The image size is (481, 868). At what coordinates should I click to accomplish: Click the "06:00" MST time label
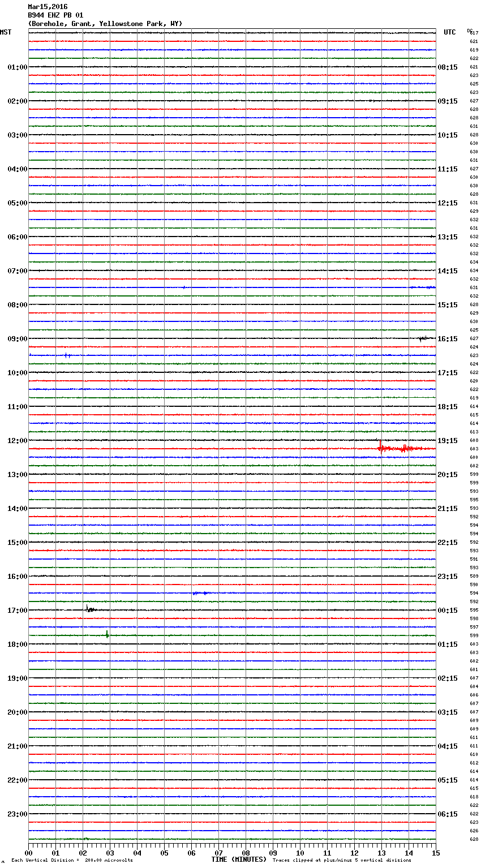point(18,237)
